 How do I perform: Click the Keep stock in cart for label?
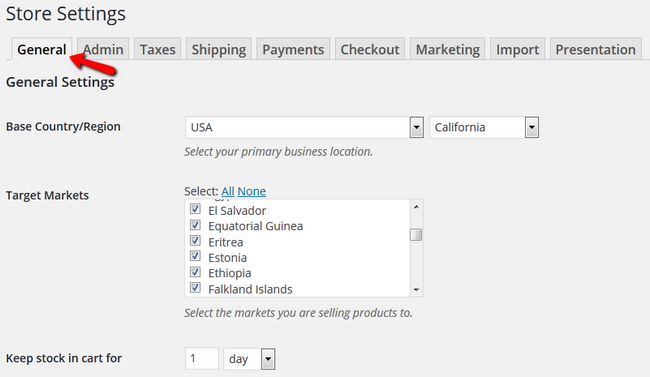(64, 358)
